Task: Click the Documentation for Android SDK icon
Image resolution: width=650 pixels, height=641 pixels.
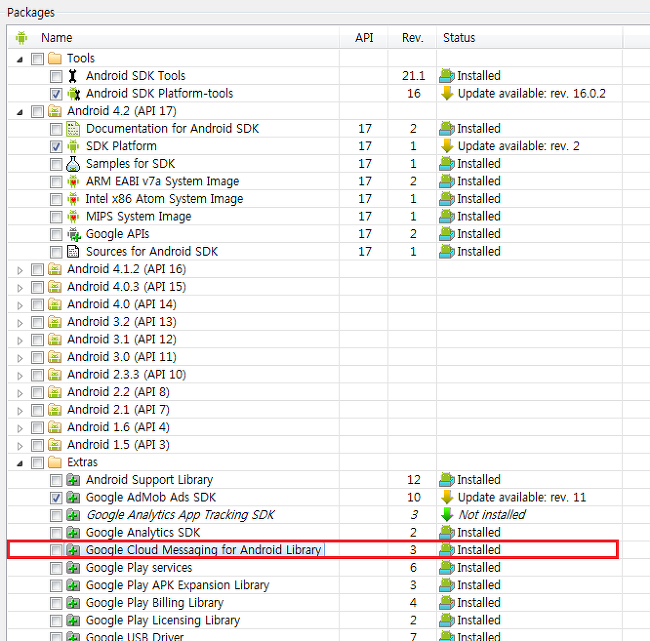Action: (x=73, y=129)
